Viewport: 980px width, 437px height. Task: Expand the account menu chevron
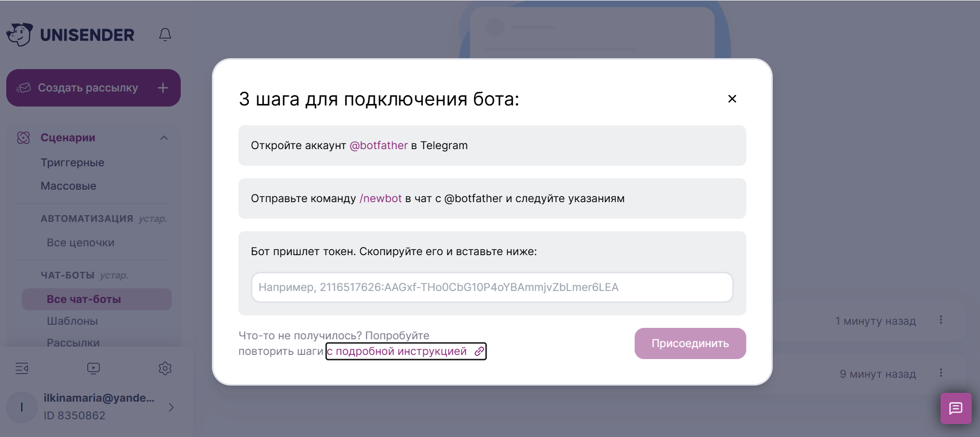pyautogui.click(x=171, y=407)
